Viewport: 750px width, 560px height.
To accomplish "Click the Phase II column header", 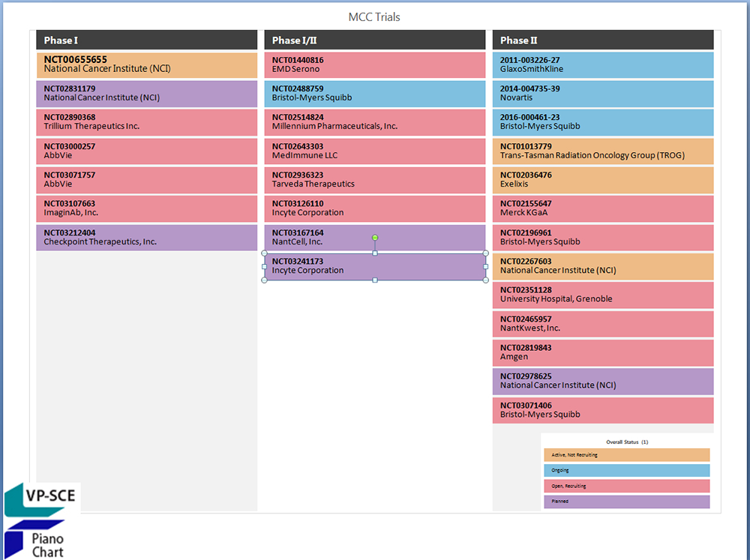I will click(x=603, y=40).
